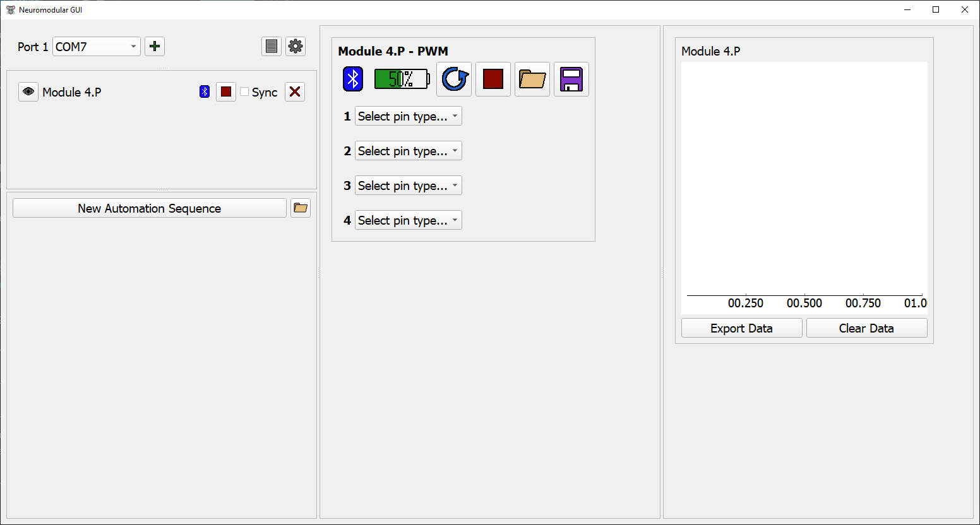Refresh the module with circular arrow icon
The image size is (980, 525).
click(454, 79)
